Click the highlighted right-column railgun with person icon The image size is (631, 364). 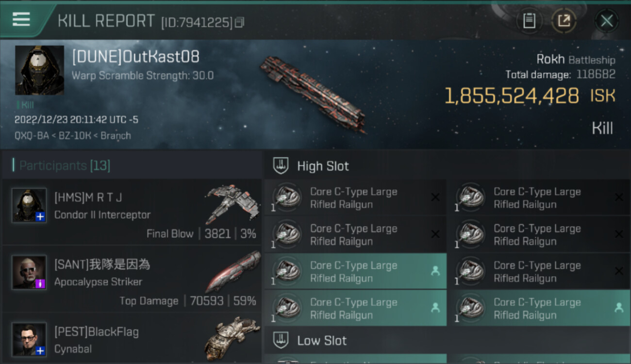(539, 308)
